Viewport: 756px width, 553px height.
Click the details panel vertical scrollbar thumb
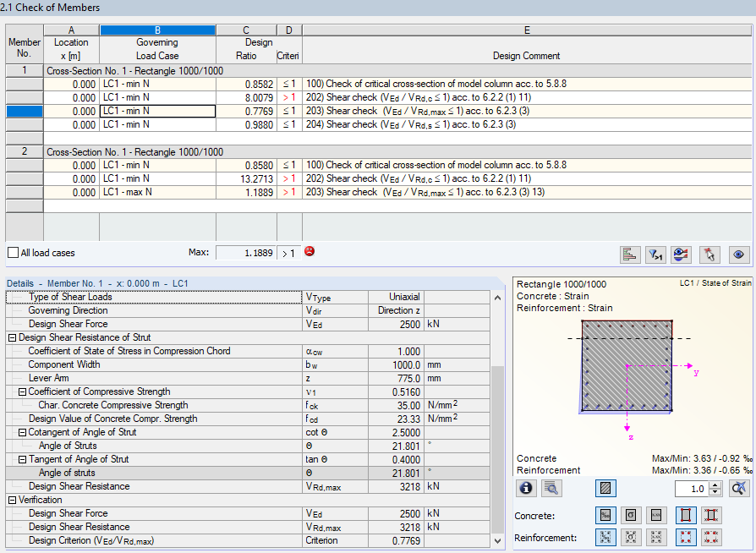click(x=497, y=448)
